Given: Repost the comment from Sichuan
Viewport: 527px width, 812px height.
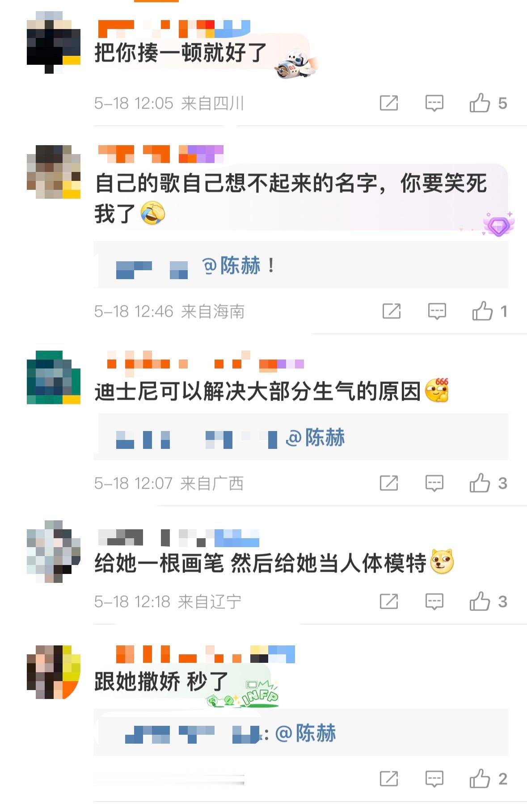Looking at the screenshot, I should (388, 103).
